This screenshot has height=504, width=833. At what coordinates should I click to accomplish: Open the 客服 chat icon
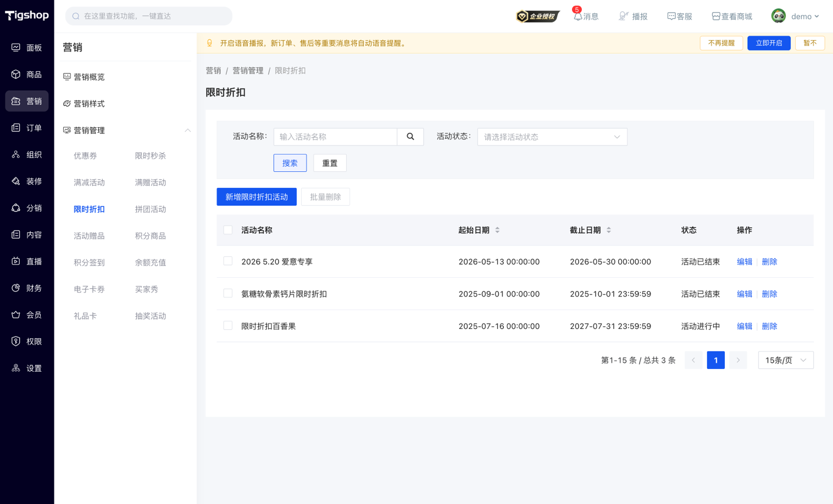coord(671,16)
